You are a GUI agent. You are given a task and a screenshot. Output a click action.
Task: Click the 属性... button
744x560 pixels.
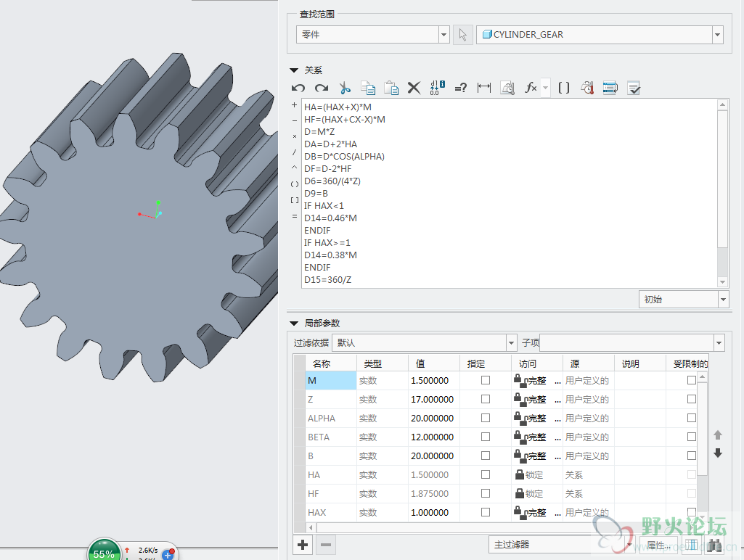[x=660, y=545]
